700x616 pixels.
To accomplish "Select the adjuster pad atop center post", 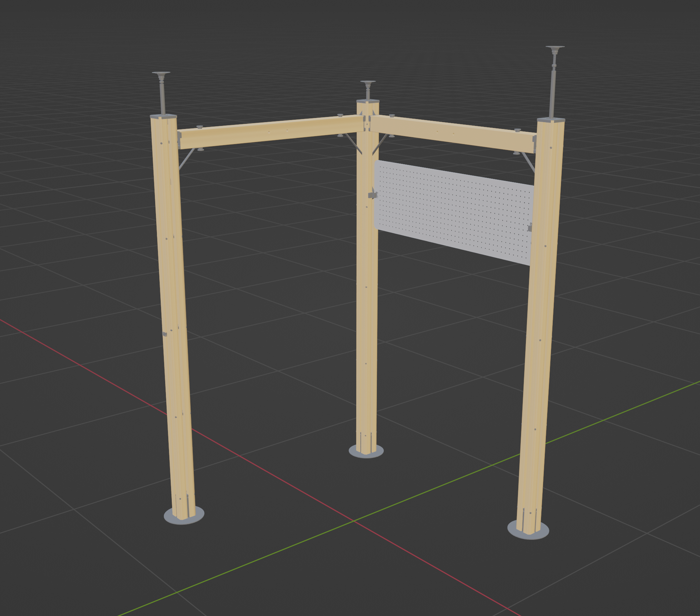I will 368,82.
